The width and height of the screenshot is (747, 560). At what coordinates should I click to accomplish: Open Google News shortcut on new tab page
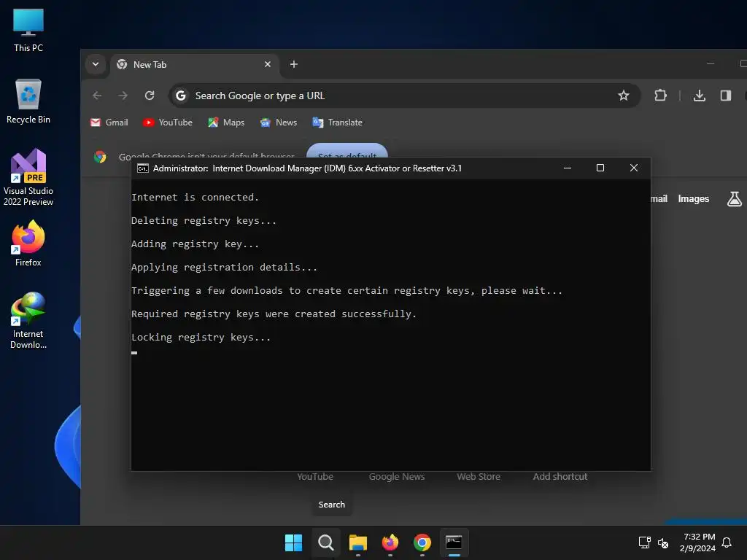pos(396,477)
